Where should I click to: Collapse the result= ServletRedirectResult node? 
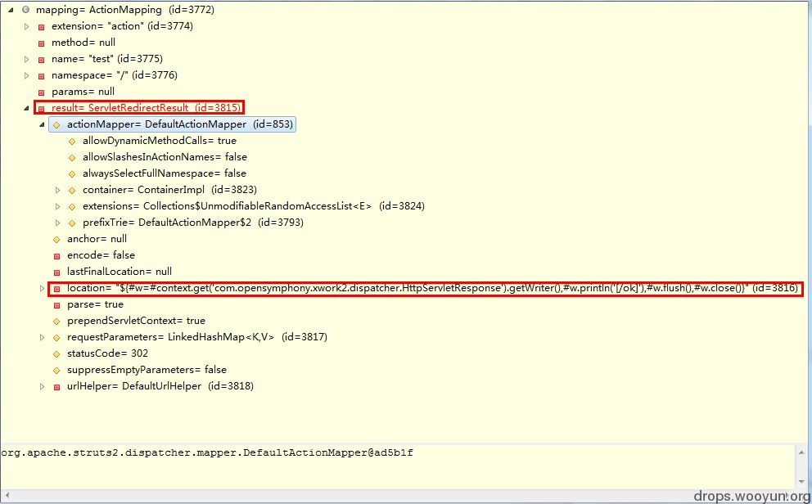pyautogui.click(x=26, y=109)
